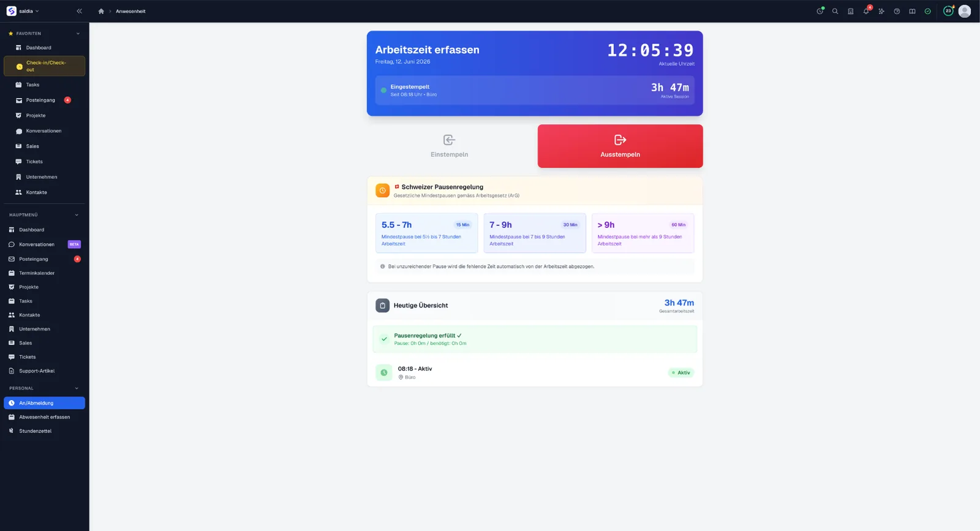
Task: Collapse the Hauptmenü section
Action: [77, 215]
